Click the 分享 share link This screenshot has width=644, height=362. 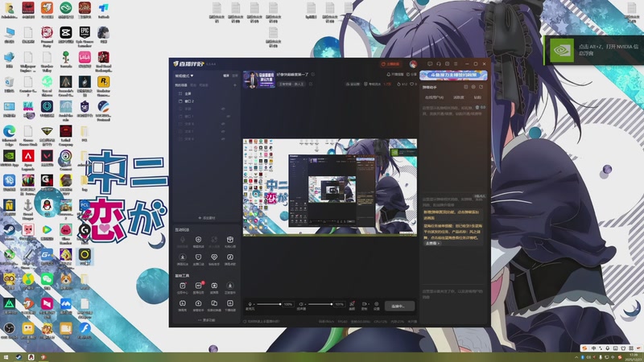(411, 75)
